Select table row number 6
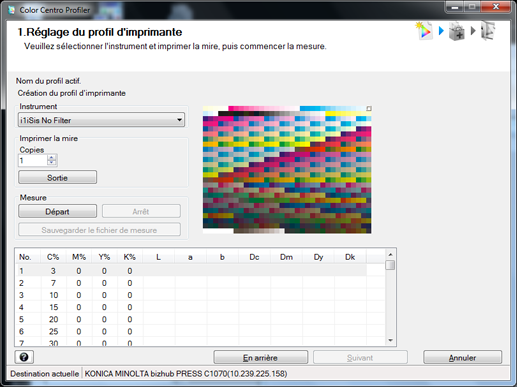This screenshot has height=387, width=517. [191, 331]
